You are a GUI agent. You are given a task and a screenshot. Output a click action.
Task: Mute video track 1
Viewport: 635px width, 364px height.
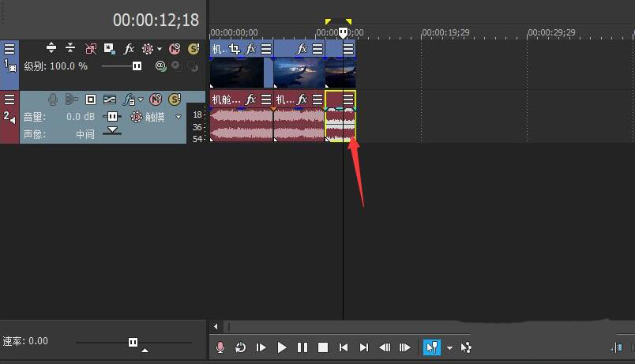coord(175,49)
